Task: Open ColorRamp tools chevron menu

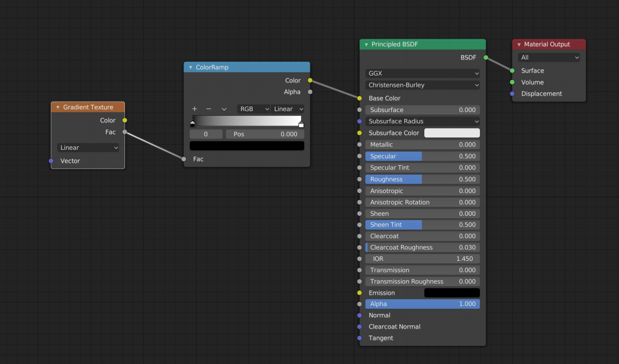Action: tap(224, 109)
